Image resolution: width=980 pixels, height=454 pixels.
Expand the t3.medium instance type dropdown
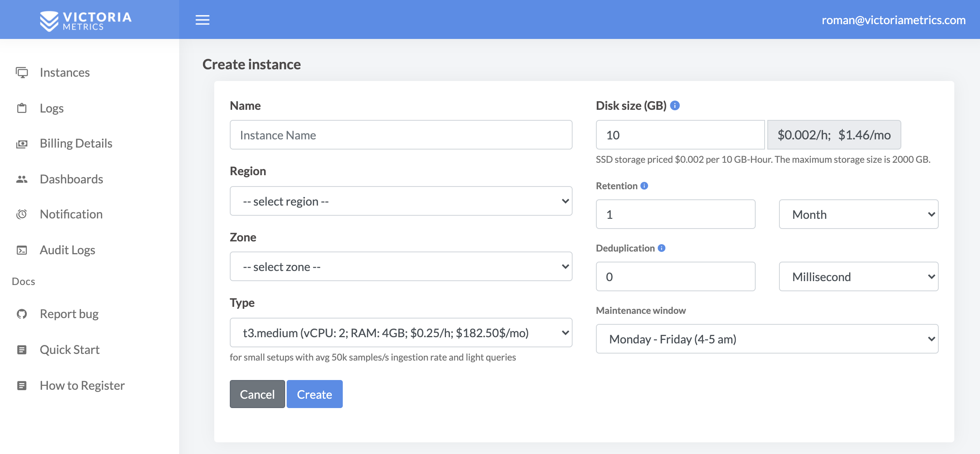[x=401, y=333]
